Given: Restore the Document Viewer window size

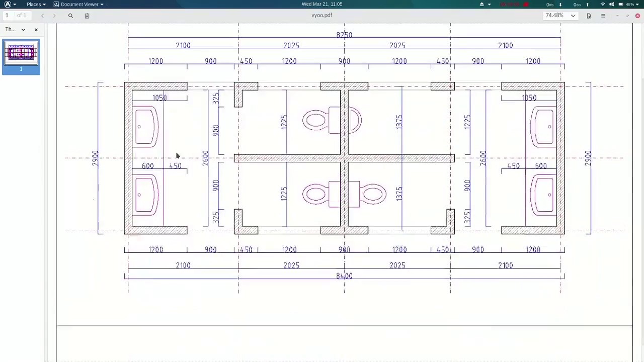Looking at the screenshot, I should (627, 16).
